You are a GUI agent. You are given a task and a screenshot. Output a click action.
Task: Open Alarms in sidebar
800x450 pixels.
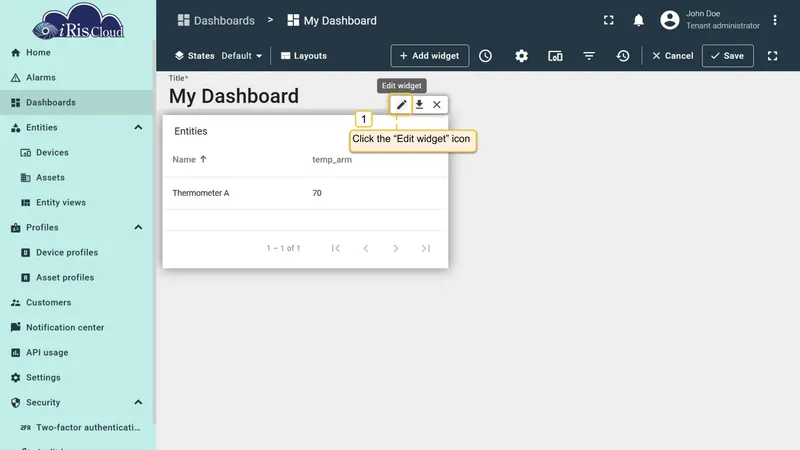(77, 78)
